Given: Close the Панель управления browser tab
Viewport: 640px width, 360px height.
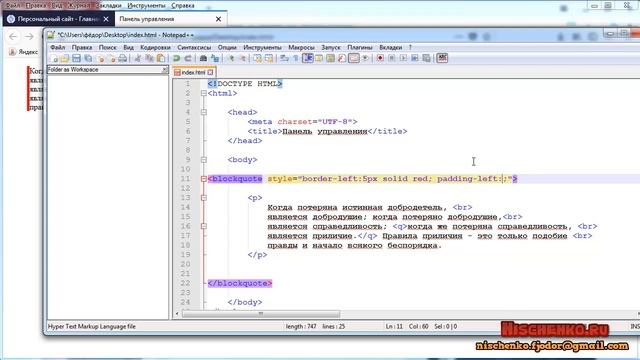Looking at the screenshot, I should click(x=218, y=19).
